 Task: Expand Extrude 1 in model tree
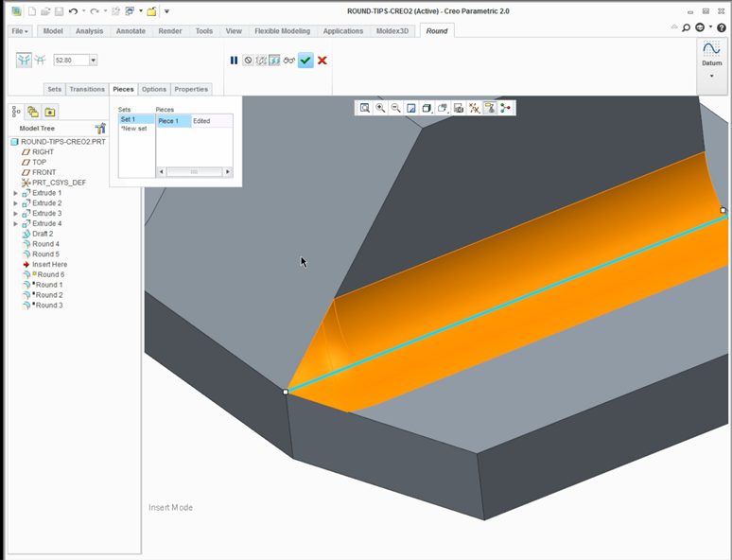15,193
